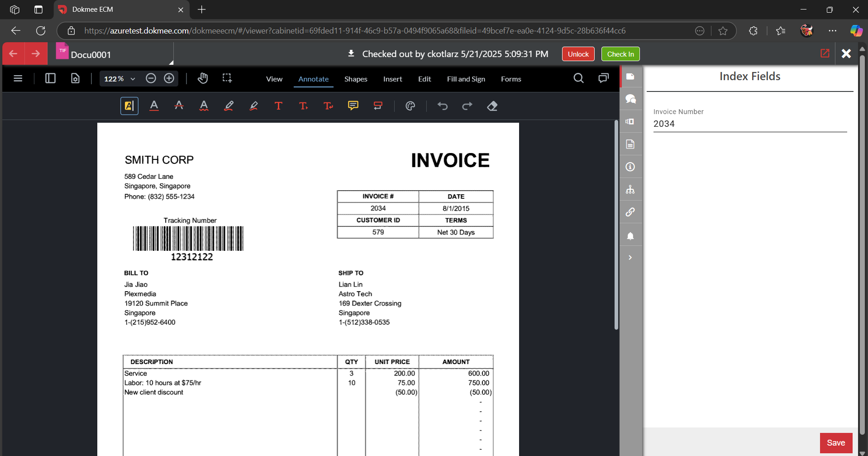The height and width of the screenshot is (456, 868).
Task: Search within the document
Action: tap(578, 78)
